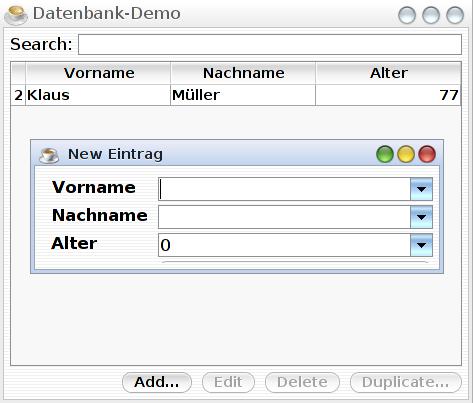Open the Vorname dropdown arrow

[421, 189]
